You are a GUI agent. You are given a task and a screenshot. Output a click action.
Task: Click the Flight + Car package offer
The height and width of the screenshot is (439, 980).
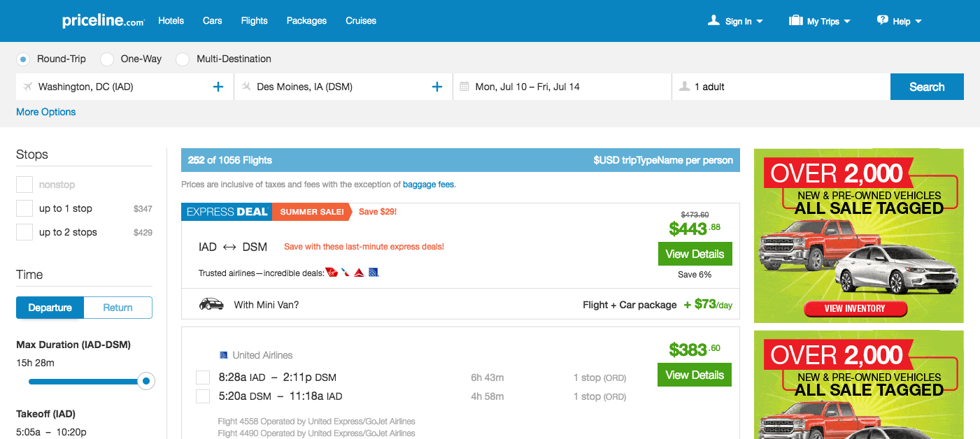630,305
